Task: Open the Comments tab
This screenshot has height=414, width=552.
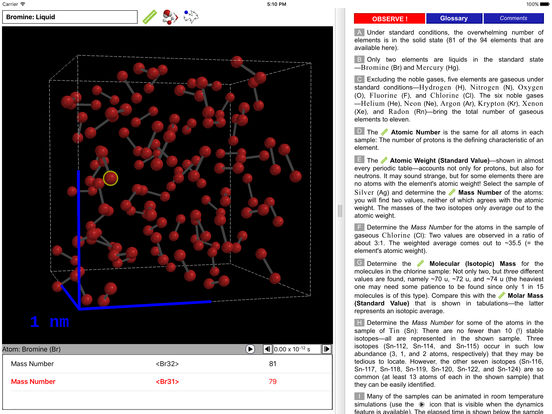Action: (514, 18)
